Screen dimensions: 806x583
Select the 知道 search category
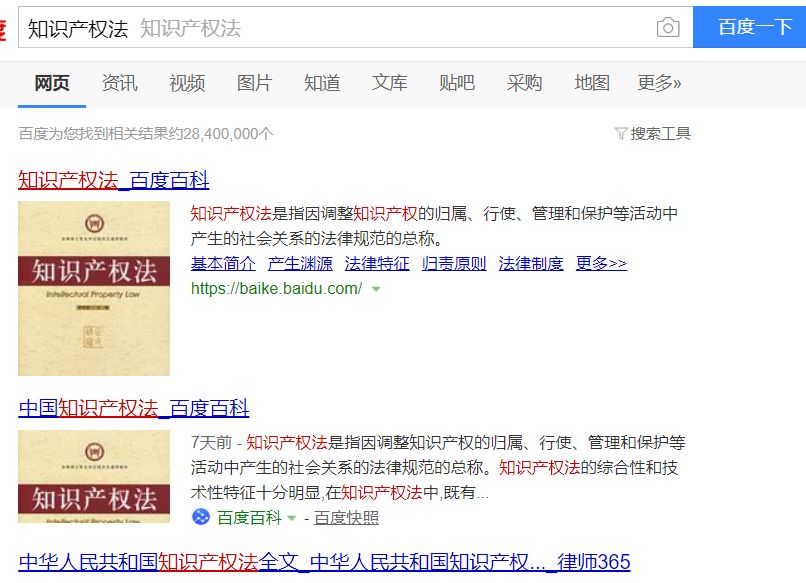coord(321,84)
